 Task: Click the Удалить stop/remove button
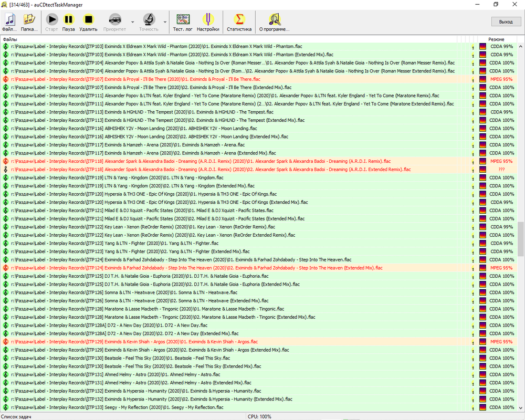click(x=88, y=22)
